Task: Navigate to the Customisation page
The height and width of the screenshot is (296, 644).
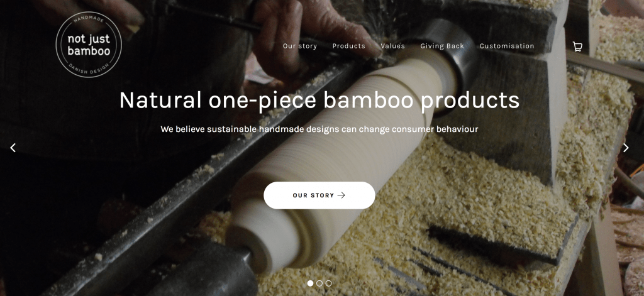Action: 507,46
